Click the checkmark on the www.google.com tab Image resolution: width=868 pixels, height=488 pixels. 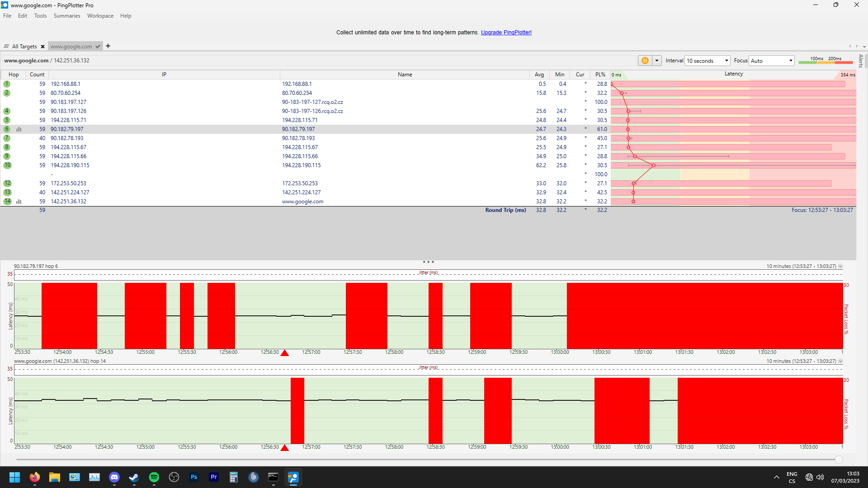98,47
